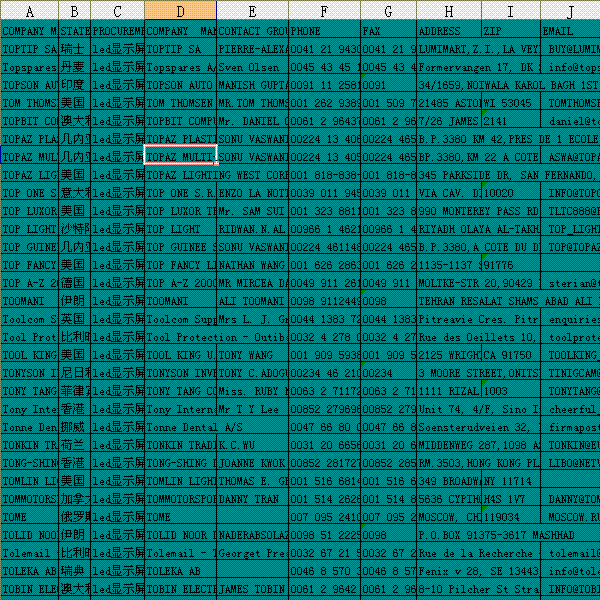
Task: Select Tonne Dental A/S cell
Action: click(217, 427)
